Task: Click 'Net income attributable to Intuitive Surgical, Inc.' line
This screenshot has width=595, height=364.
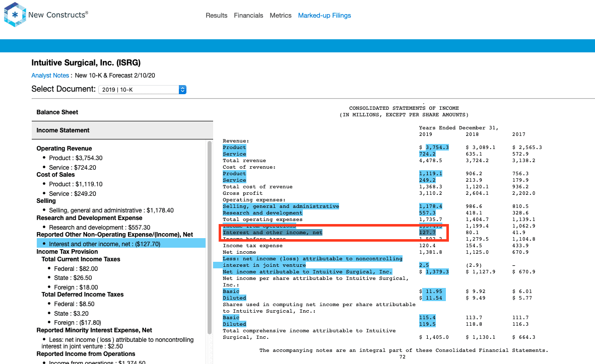Action: tap(307, 272)
